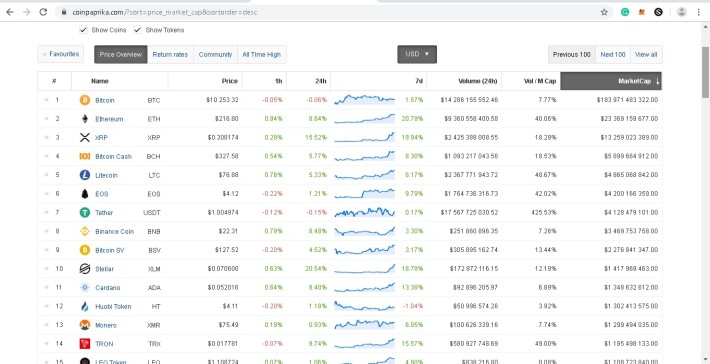This screenshot has height=364, width=710.
Task: Click the XRP logo icon
Action: (85, 138)
